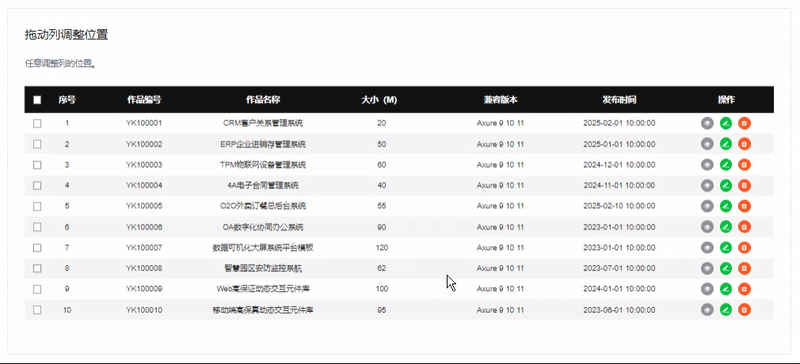Click the 发布时间 column header
The image size is (800, 364).
coord(619,100)
